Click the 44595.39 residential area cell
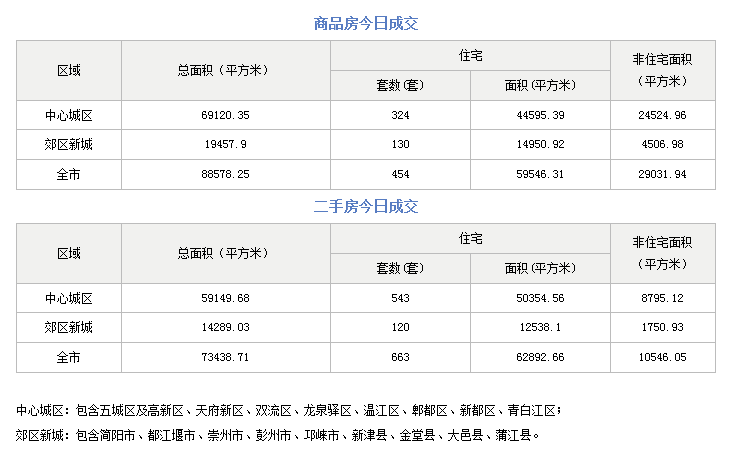 click(x=538, y=115)
